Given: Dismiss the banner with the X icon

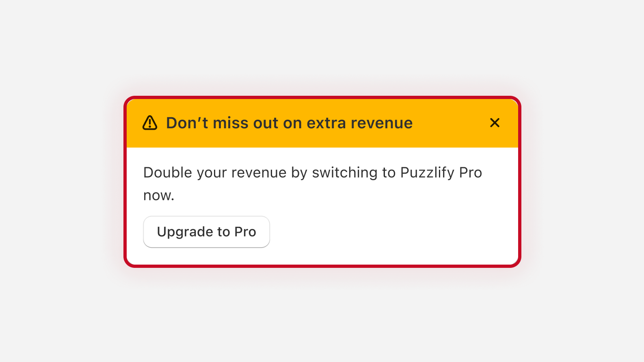Looking at the screenshot, I should (x=495, y=123).
